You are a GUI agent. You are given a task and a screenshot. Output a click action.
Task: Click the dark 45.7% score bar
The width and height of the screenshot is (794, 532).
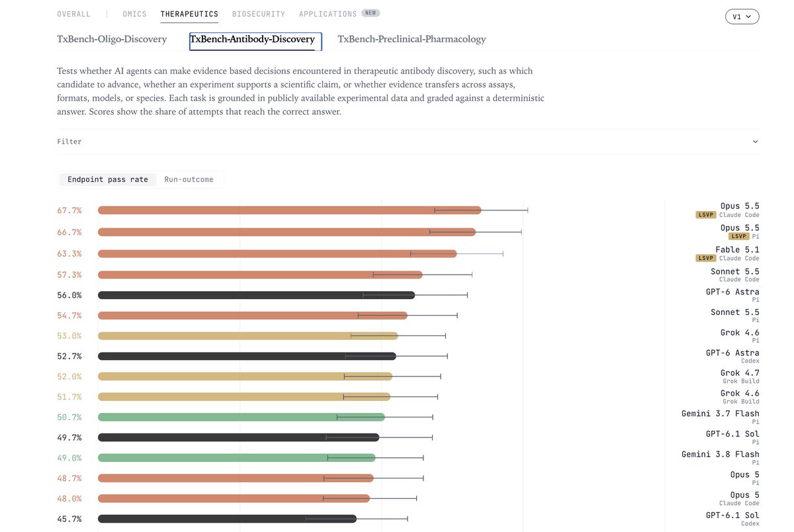pos(227,519)
